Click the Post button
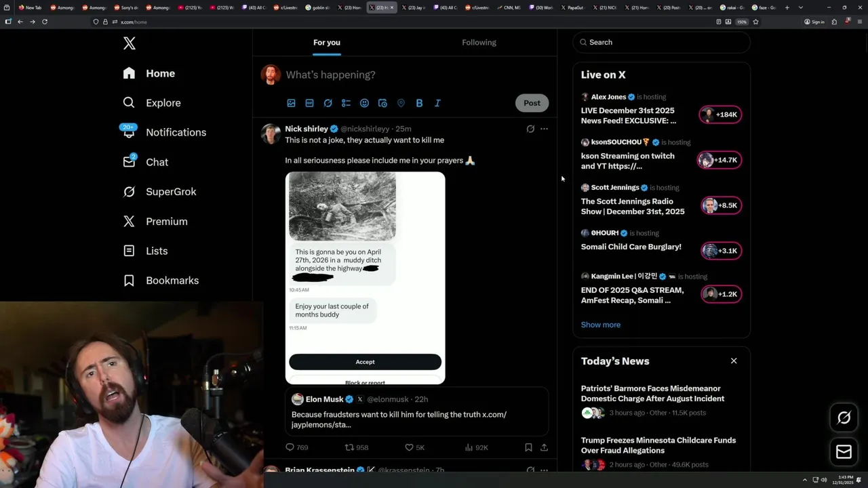 click(x=532, y=103)
